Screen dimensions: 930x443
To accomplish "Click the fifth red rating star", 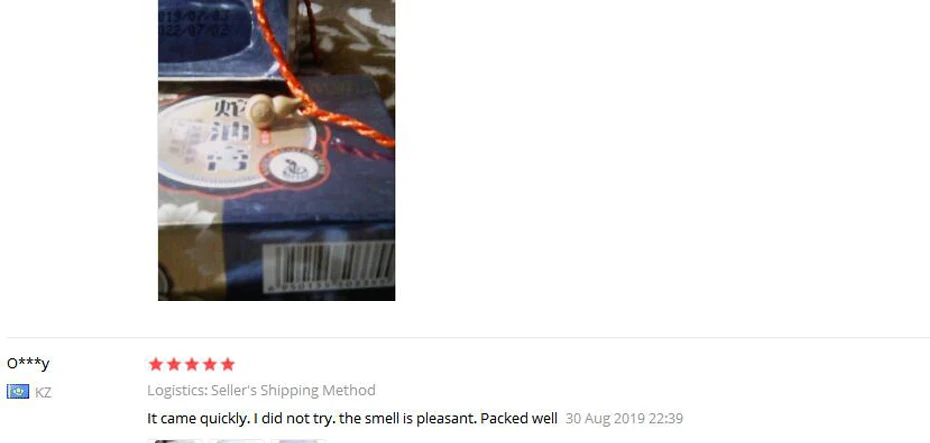I will [228, 364].
